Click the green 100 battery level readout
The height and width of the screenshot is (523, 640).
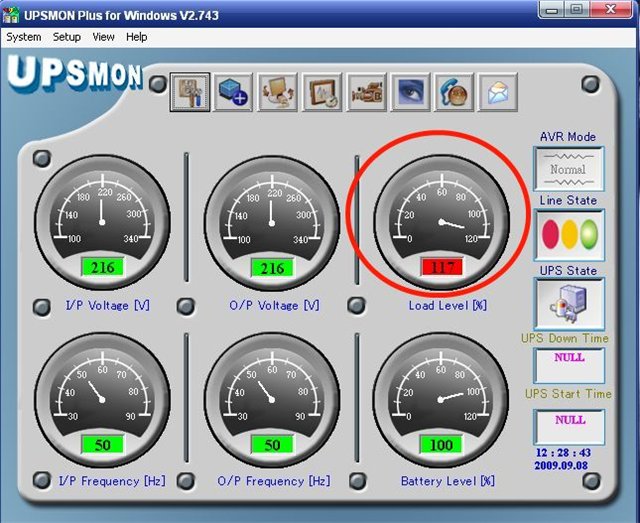pyautogui.click(x=441, y=445)
